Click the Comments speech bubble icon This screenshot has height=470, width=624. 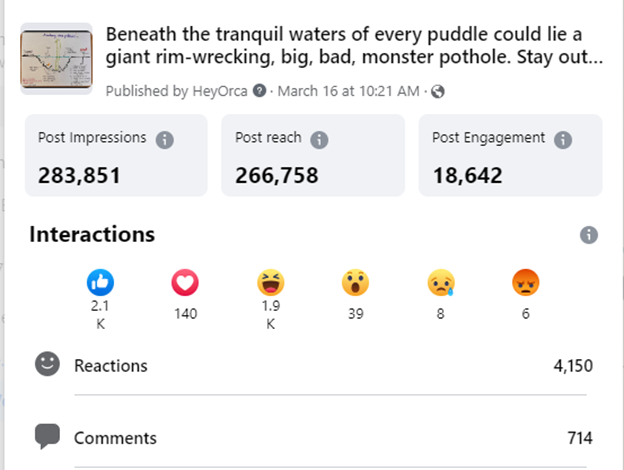coord(47,437)
